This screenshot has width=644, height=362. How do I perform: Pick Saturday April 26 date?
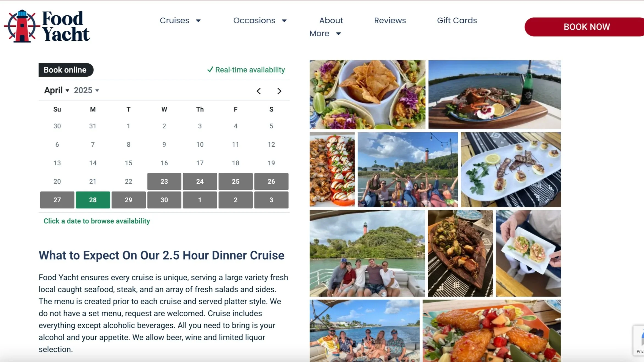(x=271, y=182)
